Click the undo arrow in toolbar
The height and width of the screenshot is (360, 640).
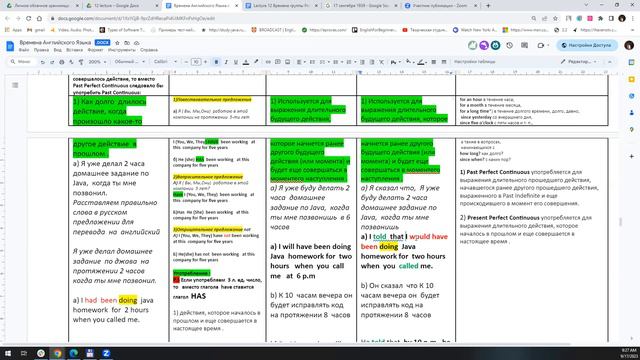point(42,62)
